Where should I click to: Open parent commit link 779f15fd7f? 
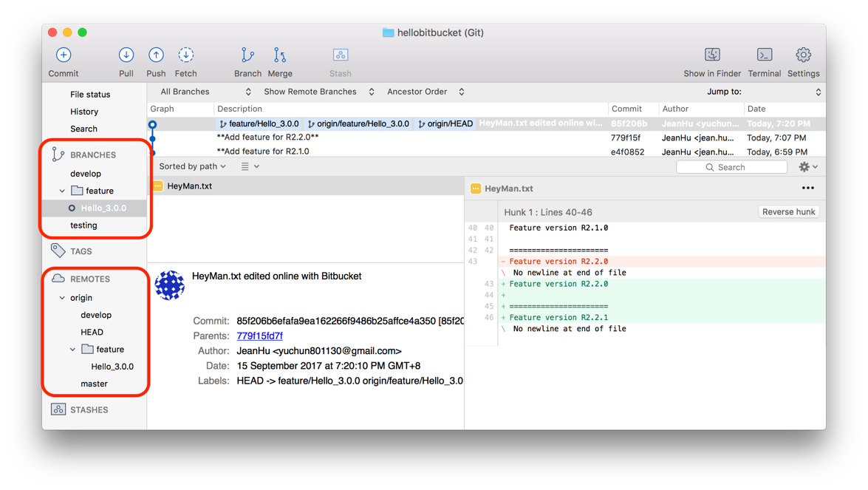click(x=259, y=336)
